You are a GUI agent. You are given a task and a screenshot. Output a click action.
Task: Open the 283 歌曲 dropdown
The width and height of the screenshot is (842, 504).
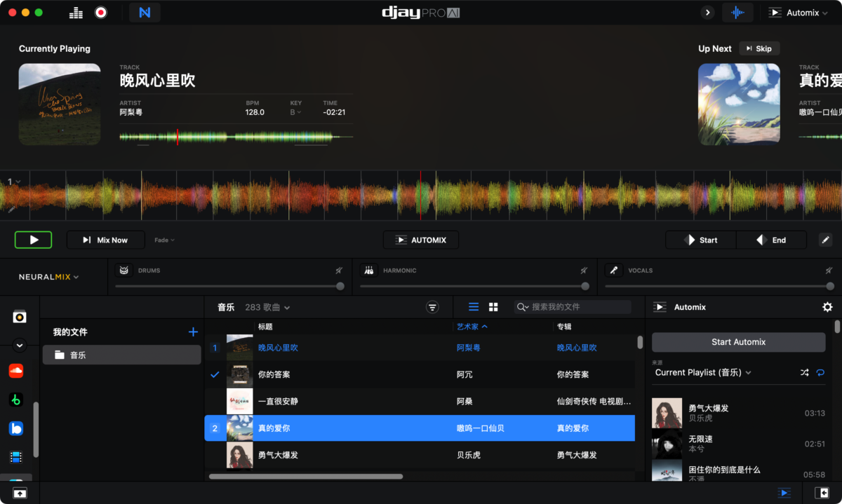click(x=267, y=307)
